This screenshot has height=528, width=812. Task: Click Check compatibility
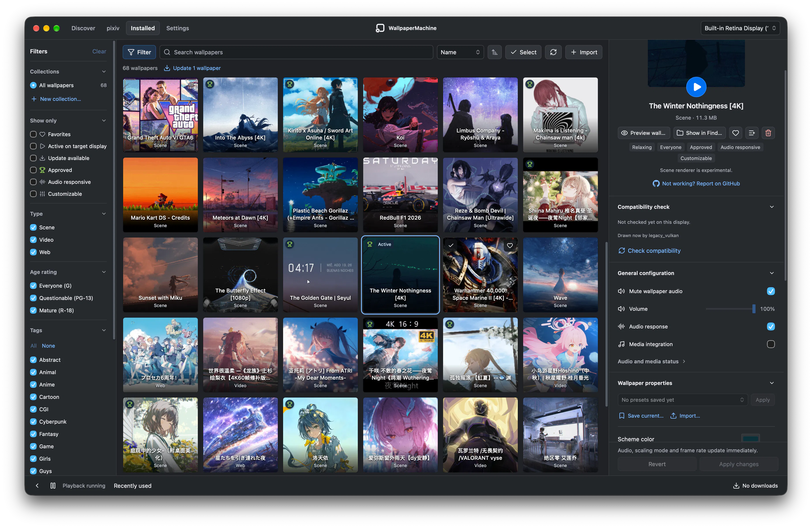[x=649, y=251]
